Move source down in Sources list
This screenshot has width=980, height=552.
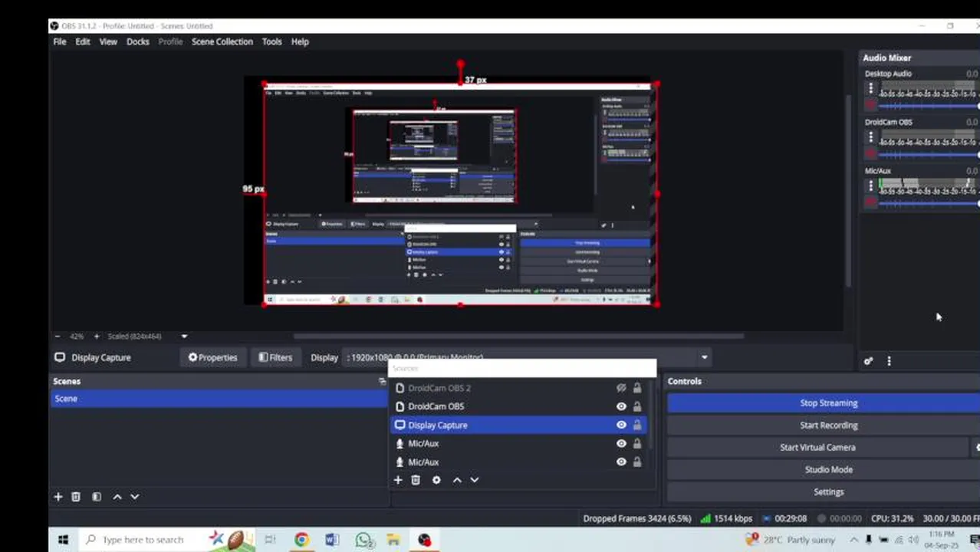point(475,480)
